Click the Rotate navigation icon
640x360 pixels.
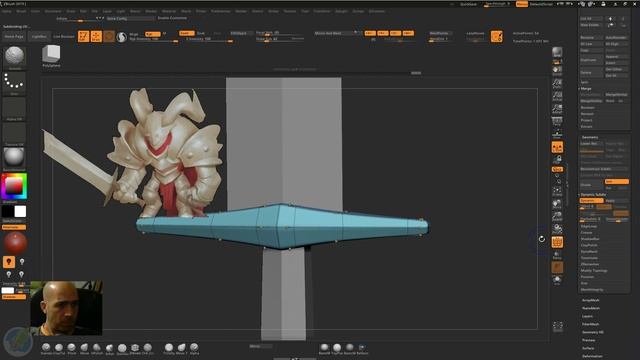tap(557, 229)
